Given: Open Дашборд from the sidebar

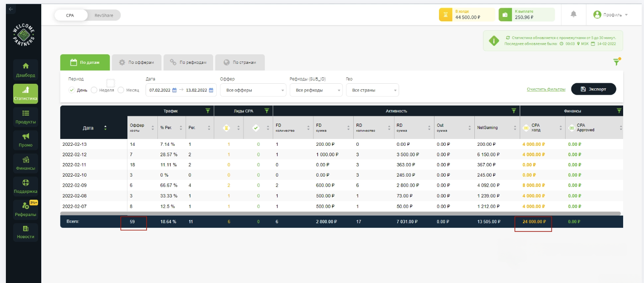Looking at the screenshot, I should tap(25, 69).
